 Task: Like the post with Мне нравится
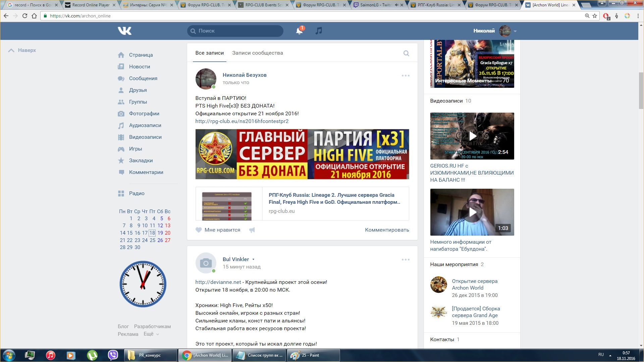click(x=218, y=230)
